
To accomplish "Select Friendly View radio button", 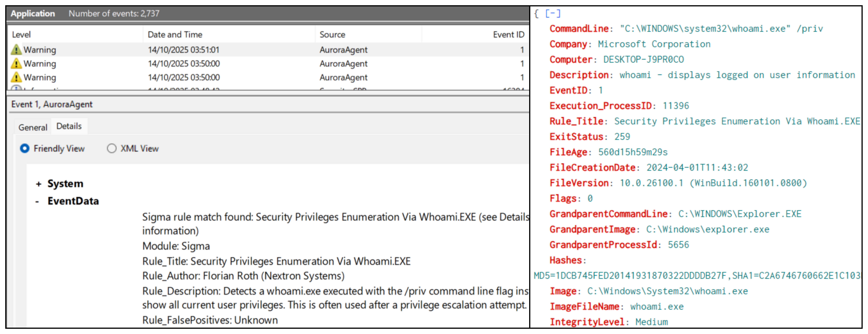I will tap(25, 148).
